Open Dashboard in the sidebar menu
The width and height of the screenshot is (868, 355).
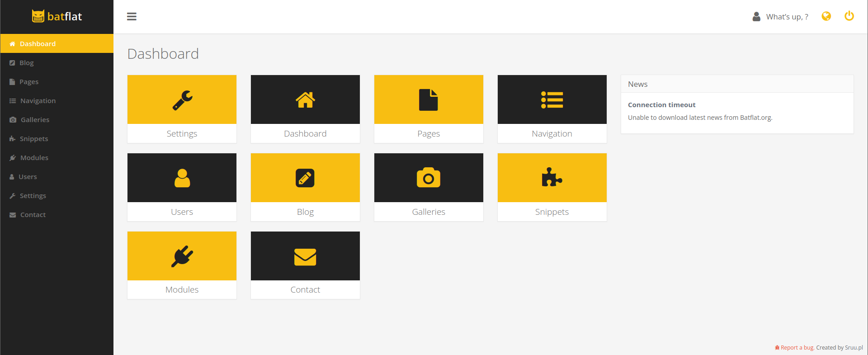click(x=57, y=43)
